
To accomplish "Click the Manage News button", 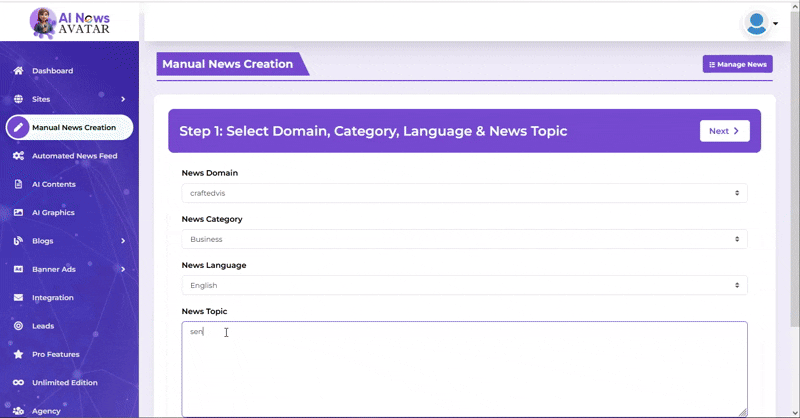I will 737,64.
